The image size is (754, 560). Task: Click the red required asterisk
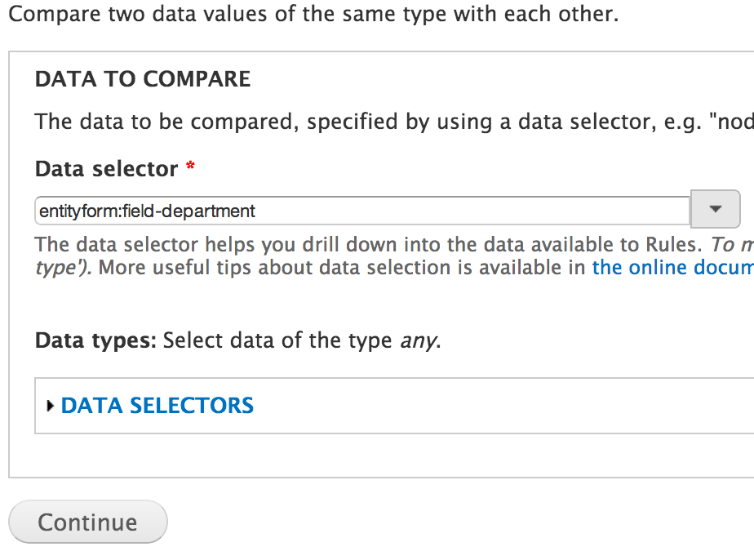click(190, 167)
